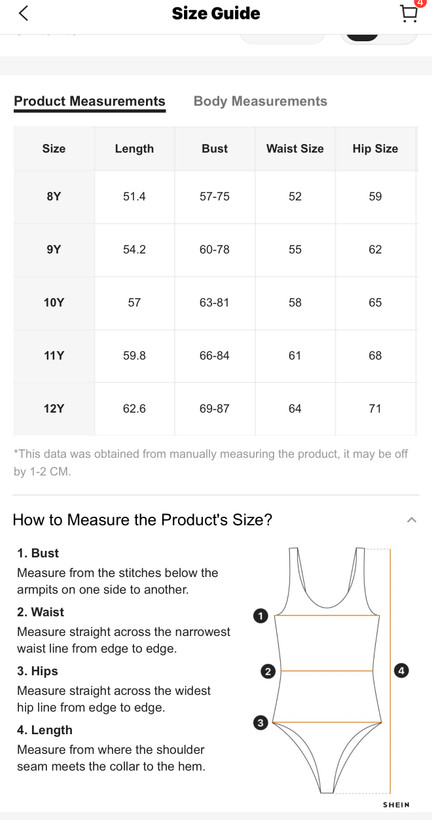This screenshot has height=820, width=432.
Task: Open the shopping cart icon
Action: coord(408,14)
